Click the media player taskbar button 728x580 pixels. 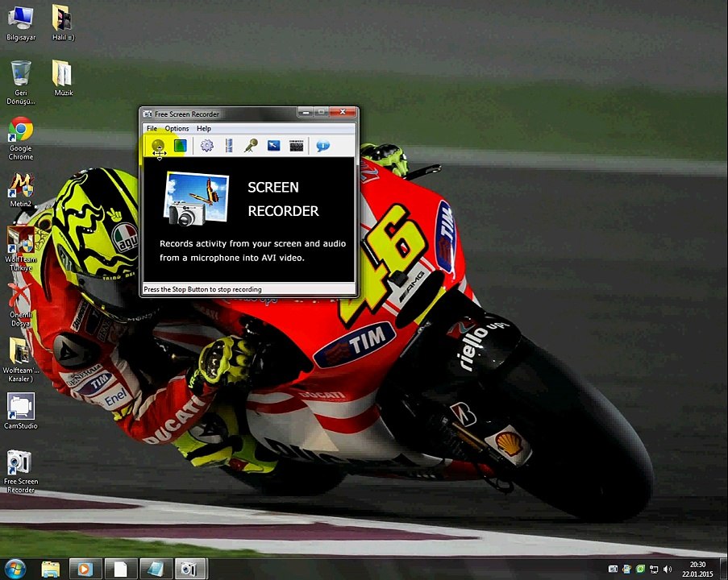click(x=85, y=569)
